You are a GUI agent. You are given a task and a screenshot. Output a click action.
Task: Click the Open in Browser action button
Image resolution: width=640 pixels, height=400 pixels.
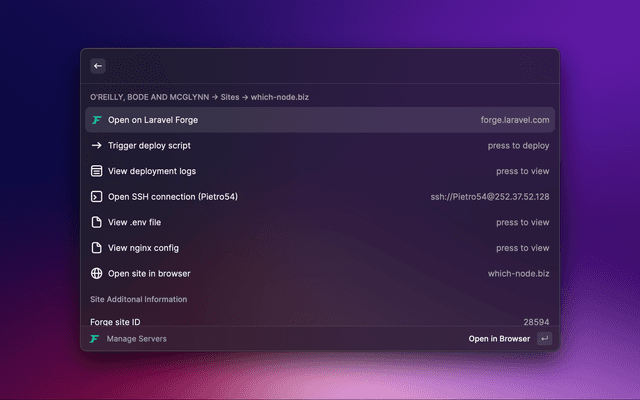[499, 339]
